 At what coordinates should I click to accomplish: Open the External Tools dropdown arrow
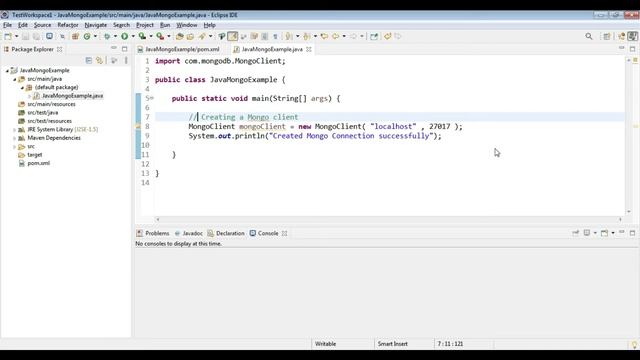pos(169,36)
